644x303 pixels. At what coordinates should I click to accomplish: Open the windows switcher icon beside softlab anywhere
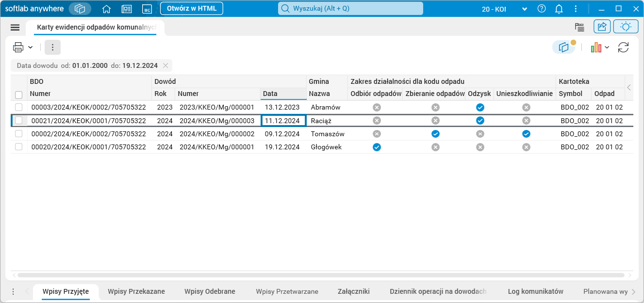click(x=80, y=9)
